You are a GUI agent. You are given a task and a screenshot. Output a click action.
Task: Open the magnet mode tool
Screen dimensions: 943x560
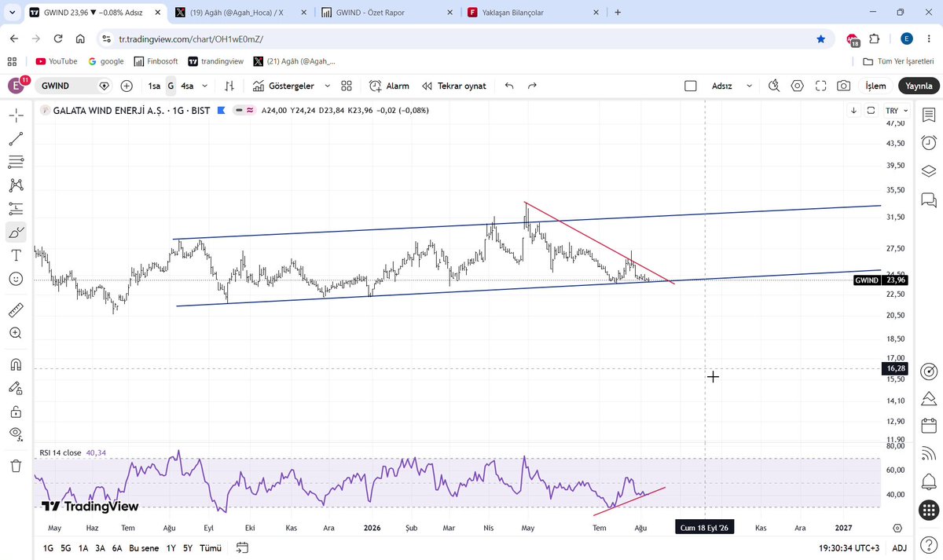click(16, 364)
